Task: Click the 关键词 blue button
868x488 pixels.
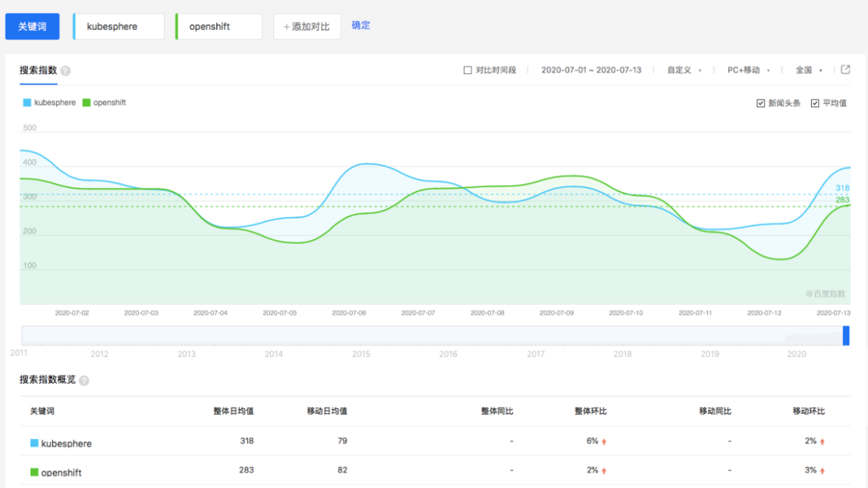Action: (x=32, y=27)
